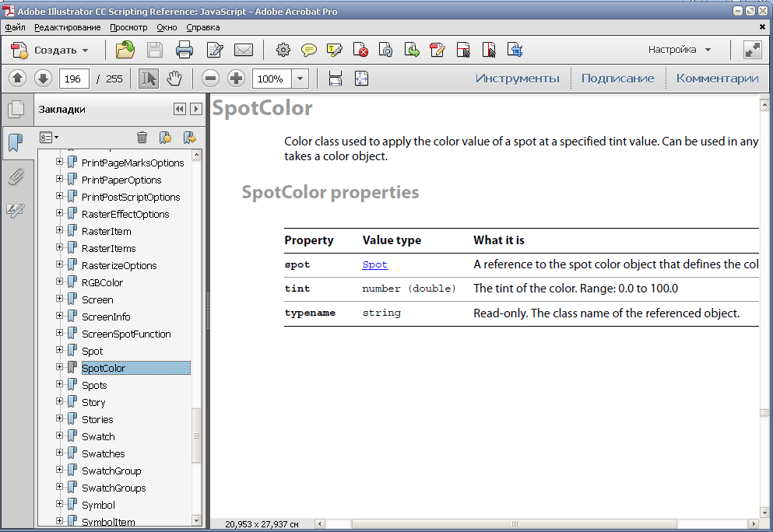Click the split page vertically icon
Image resolution: width=773 pixels, height=532 pixels.
[489, 50]
